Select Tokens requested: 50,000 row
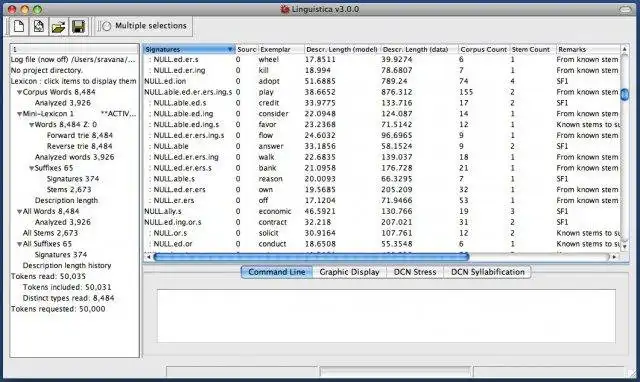 pos(58,309)
